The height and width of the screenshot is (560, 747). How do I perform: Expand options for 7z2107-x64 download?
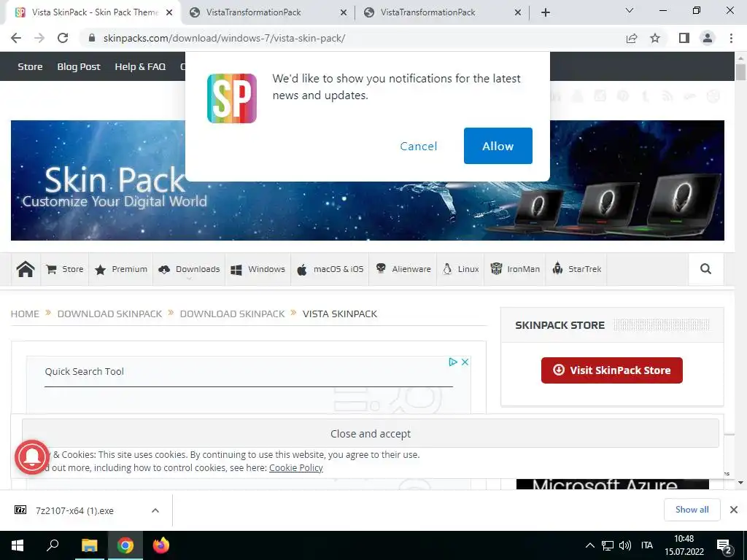point(155,510)
